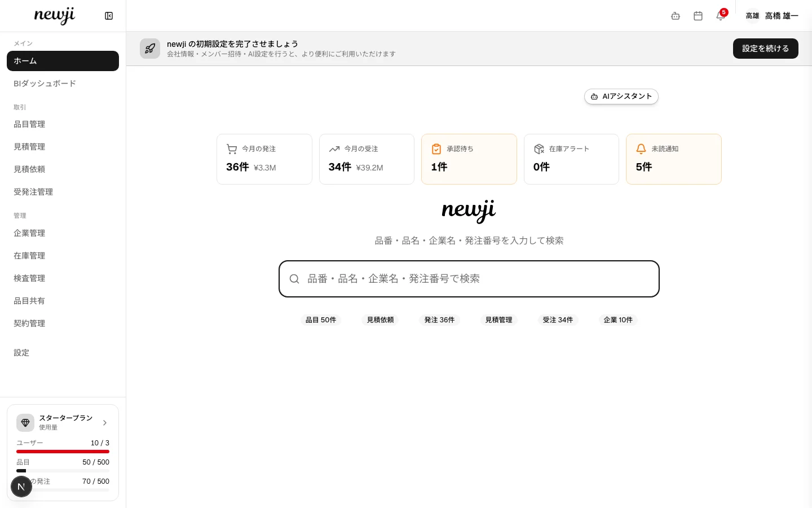Click the red ユーザー usage bar

(63, 452)
